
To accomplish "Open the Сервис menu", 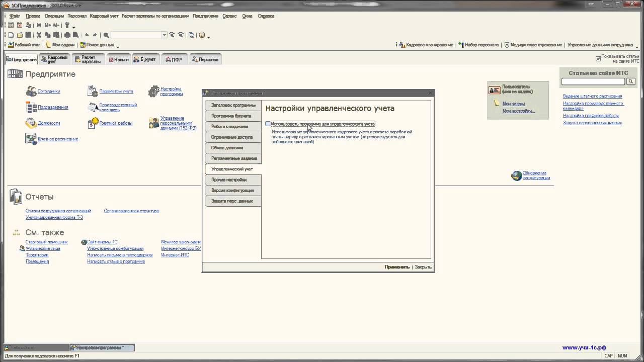I will 229,16.
